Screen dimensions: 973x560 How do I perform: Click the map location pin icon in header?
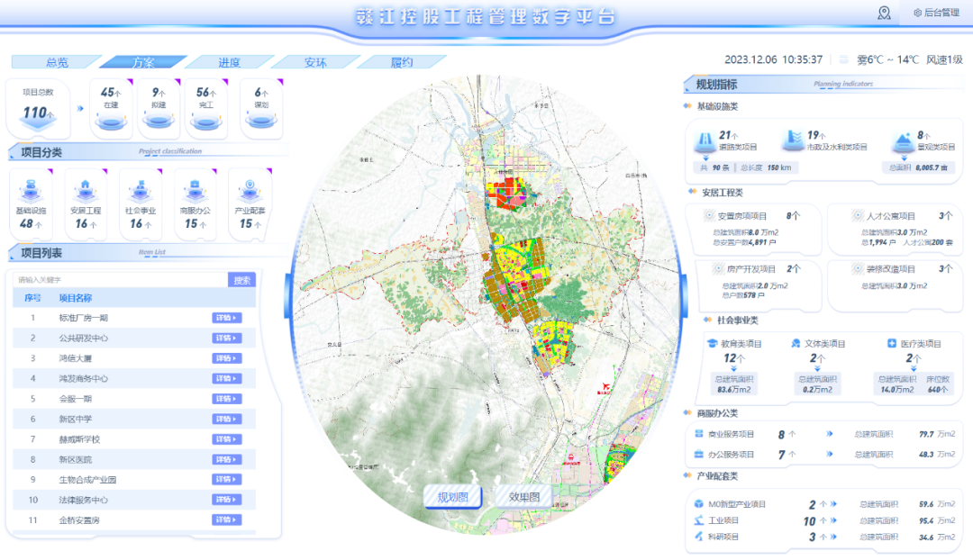[884, 13]
